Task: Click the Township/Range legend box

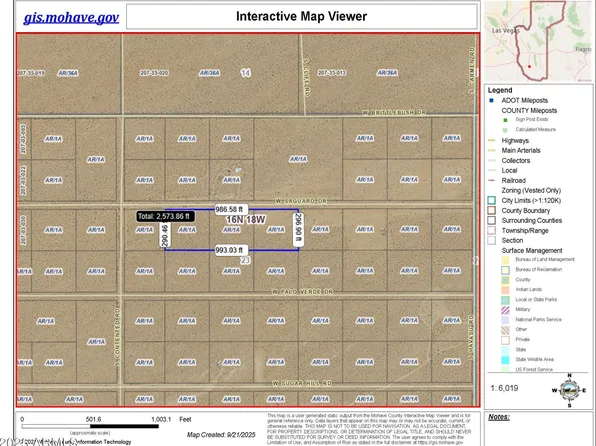Action: pos(491,230)
